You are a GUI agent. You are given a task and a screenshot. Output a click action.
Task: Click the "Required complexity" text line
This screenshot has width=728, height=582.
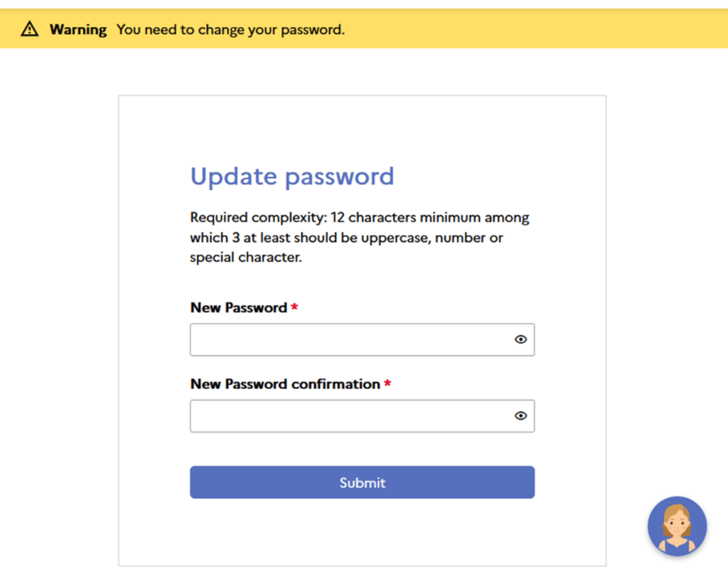click(256, 218)
